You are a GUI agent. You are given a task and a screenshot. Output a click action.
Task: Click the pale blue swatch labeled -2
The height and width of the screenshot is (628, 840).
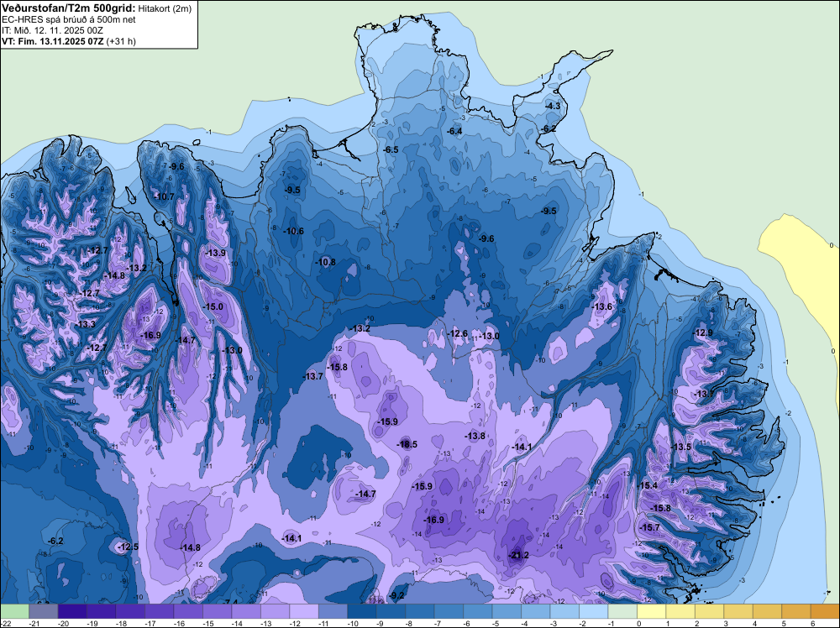[x=593, y=611]
